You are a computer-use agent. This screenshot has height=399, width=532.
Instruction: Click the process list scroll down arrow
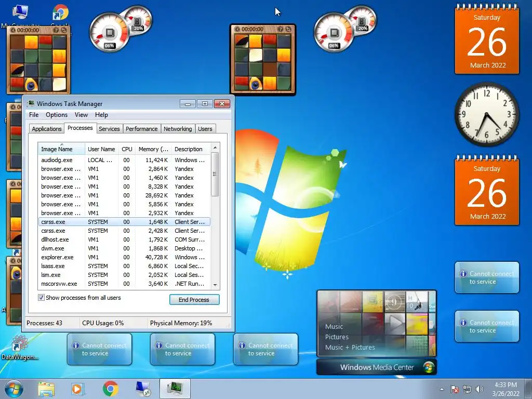(215, 285)
